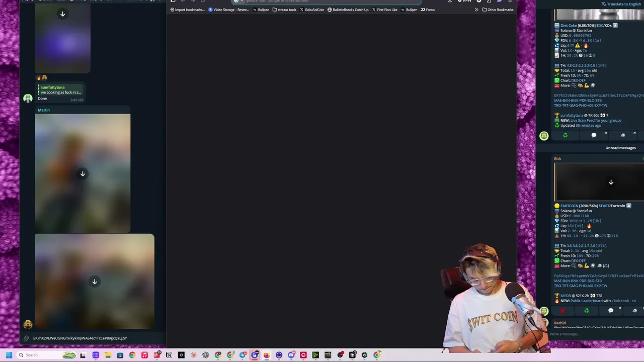Screen dimensions: 644x362
Task: Download the blurred image in Rick's message
Action: tap(611, 182)
